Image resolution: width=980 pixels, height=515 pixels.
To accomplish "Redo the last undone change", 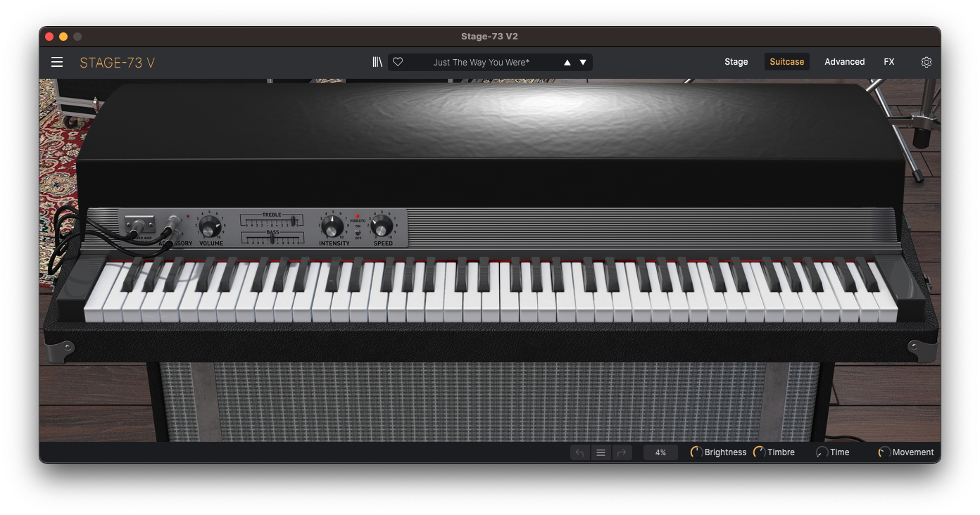I will 622,452.
